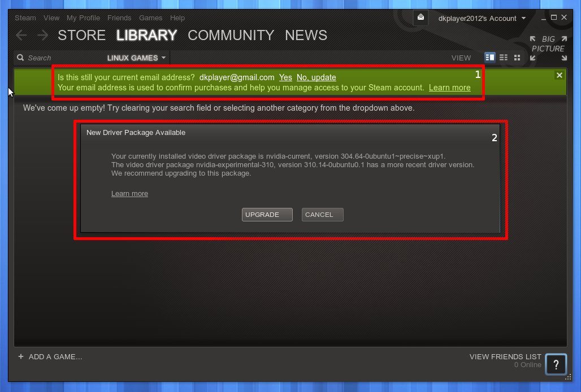Open VIEW FRIENDS LIST
Screen dimensions: 581x392
(x=505, y=357)
